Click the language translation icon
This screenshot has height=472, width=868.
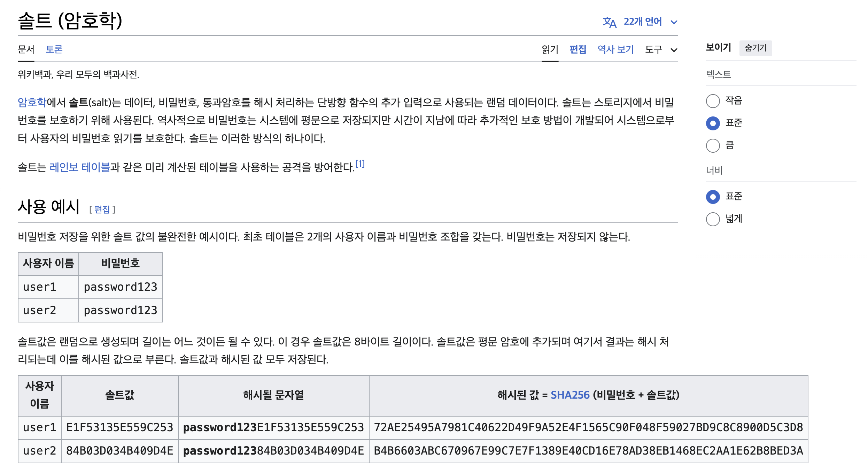point(609,22)
